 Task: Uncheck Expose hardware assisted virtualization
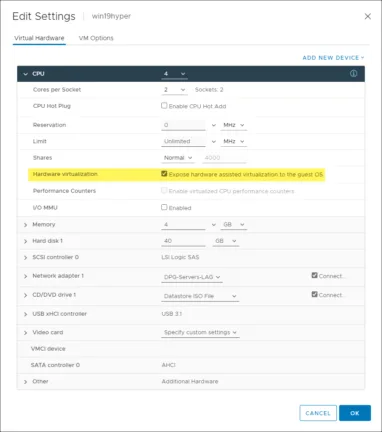(x=164, y=174)
